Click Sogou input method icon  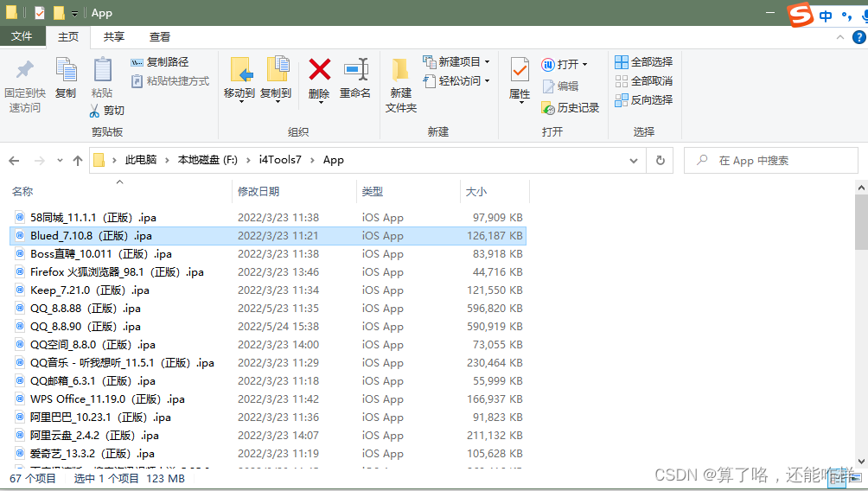[800, 15]
